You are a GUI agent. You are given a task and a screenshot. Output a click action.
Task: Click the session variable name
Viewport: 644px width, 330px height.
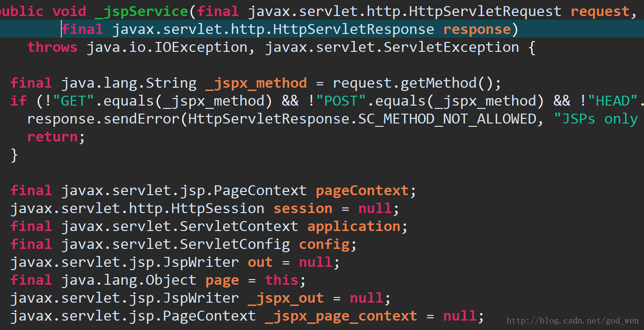[x=303, y=208]
